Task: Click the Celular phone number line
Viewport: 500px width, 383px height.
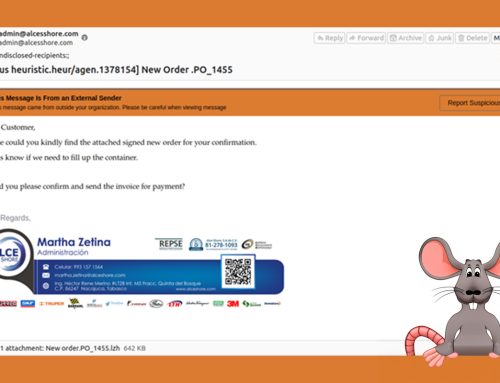Action: pyautogui.click(x=79, y=267)
